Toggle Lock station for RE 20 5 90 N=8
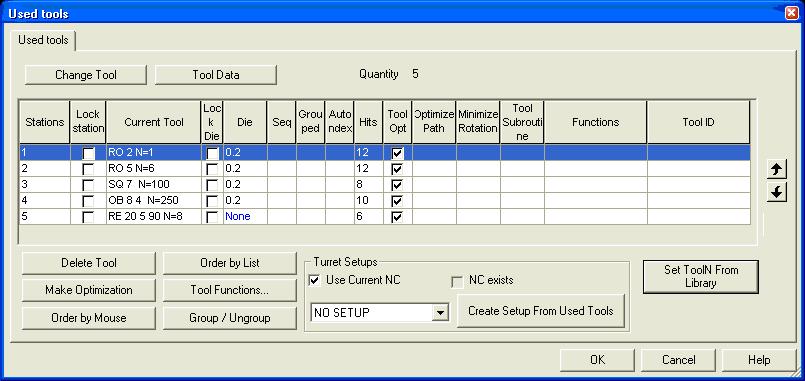805x381 pixels. tap(89, 217)
